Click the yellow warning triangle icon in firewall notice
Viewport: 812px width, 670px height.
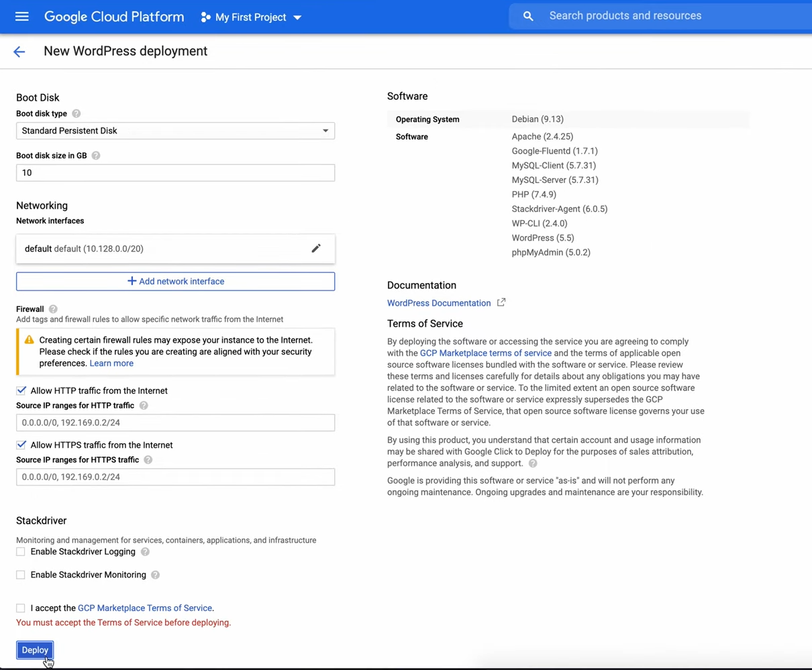29,340
